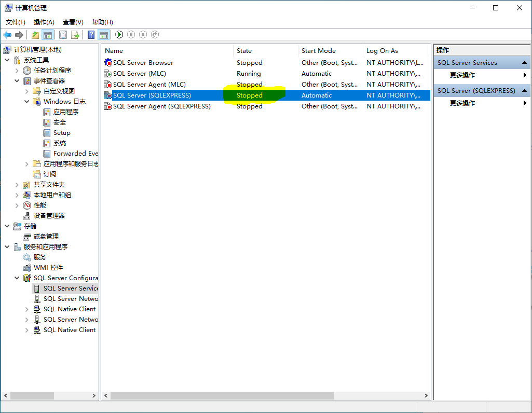Collapse the SQL Server Configuration Manager node
Screen dimensions: 532x413
(17, 278)
